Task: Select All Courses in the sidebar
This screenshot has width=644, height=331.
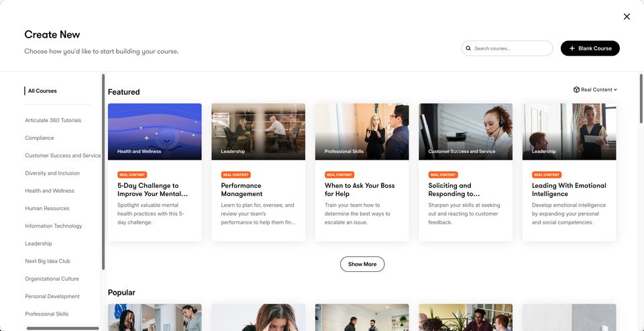Action: click(42, 91)
